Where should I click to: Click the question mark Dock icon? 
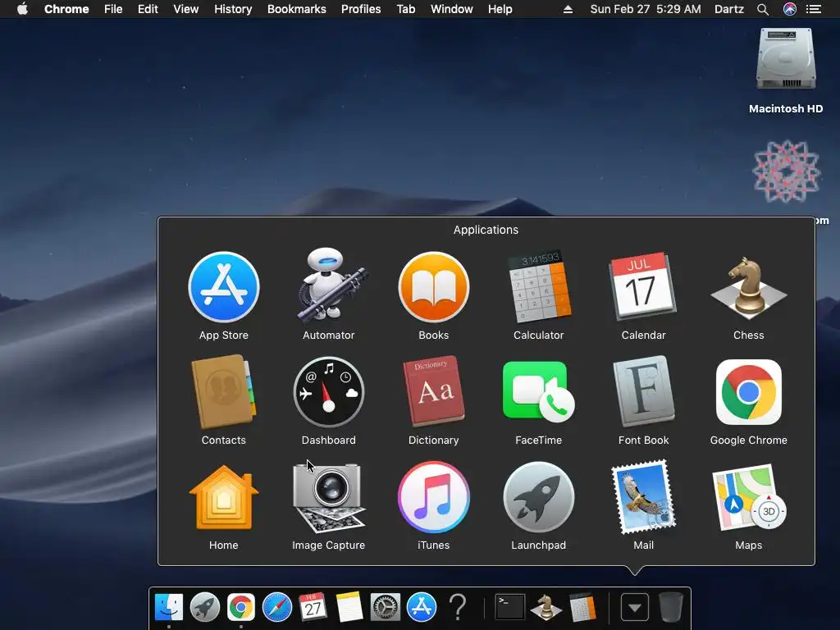[458, 608]
